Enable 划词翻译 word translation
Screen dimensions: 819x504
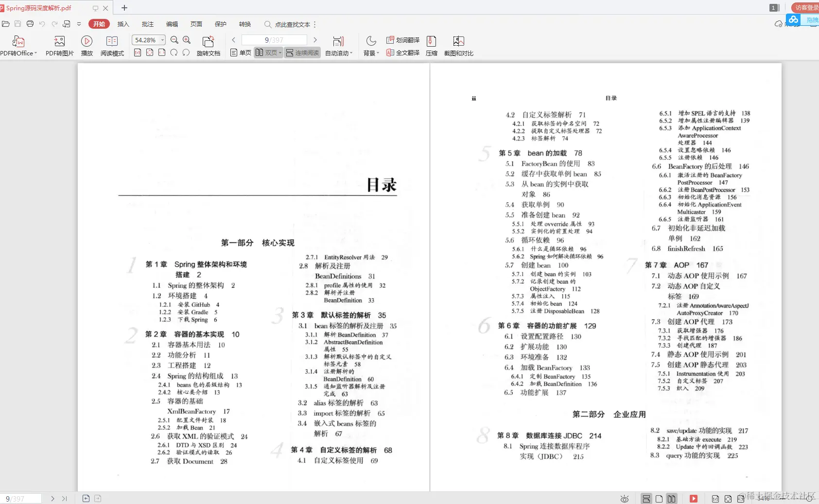(x=403, y=40)
